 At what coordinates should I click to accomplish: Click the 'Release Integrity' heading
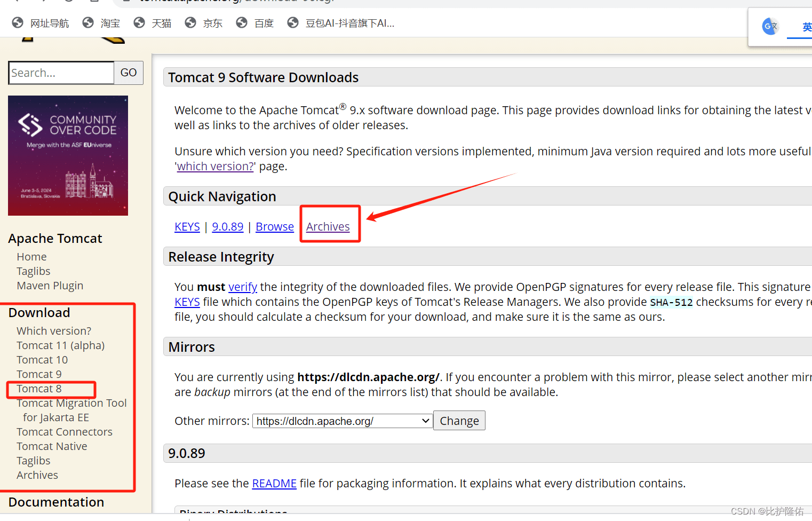tap(221, 257)
